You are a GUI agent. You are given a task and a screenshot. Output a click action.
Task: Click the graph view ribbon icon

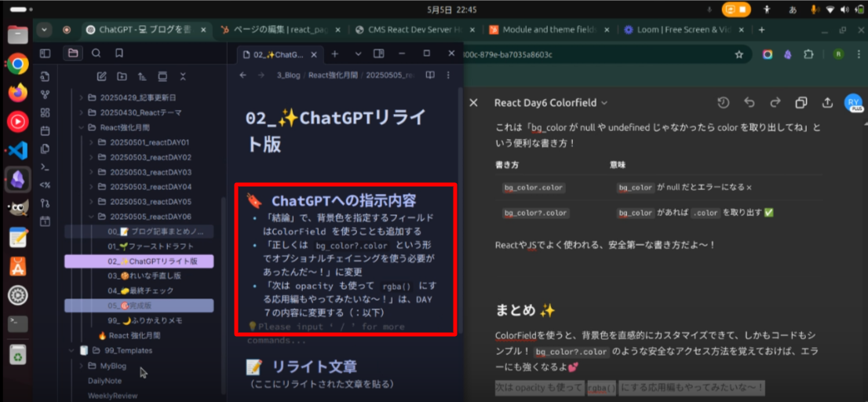tap(46, 95)
